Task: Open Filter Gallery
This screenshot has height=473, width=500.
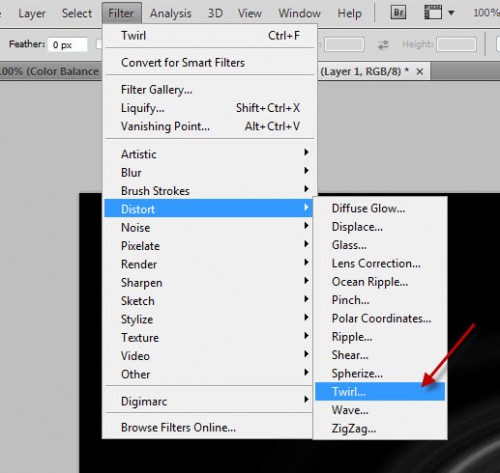Action: (210, 89)
